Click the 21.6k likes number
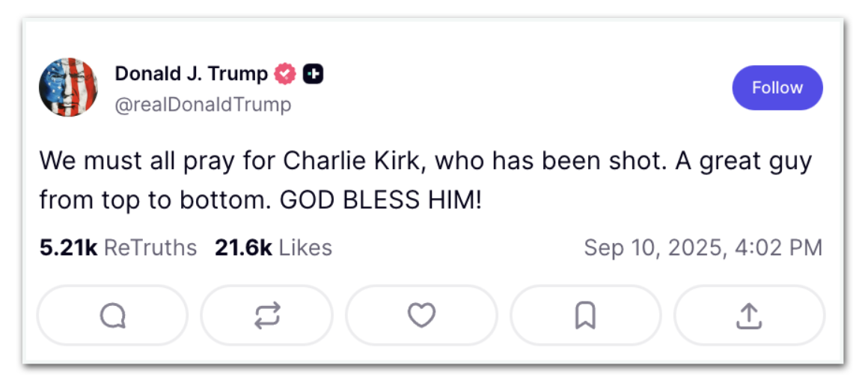This screenshot has width=868, height=383. click(x=243, y=248)
